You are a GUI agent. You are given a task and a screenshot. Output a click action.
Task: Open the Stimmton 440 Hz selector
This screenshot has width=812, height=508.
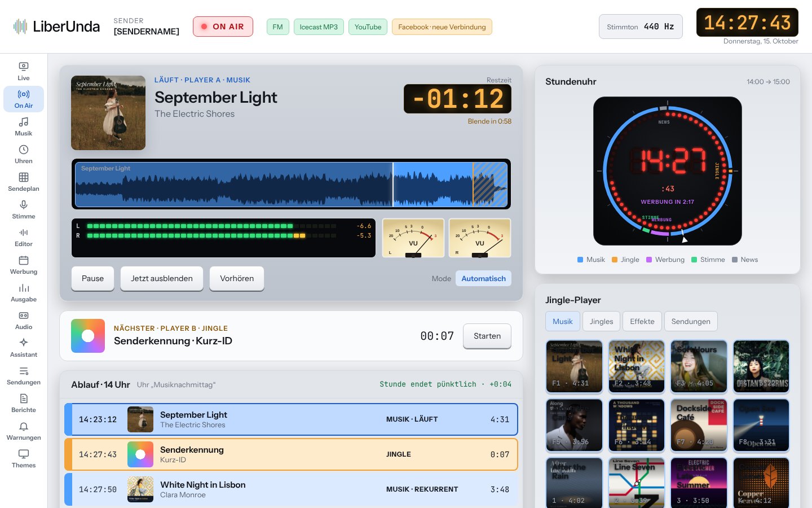click(641, 27)
